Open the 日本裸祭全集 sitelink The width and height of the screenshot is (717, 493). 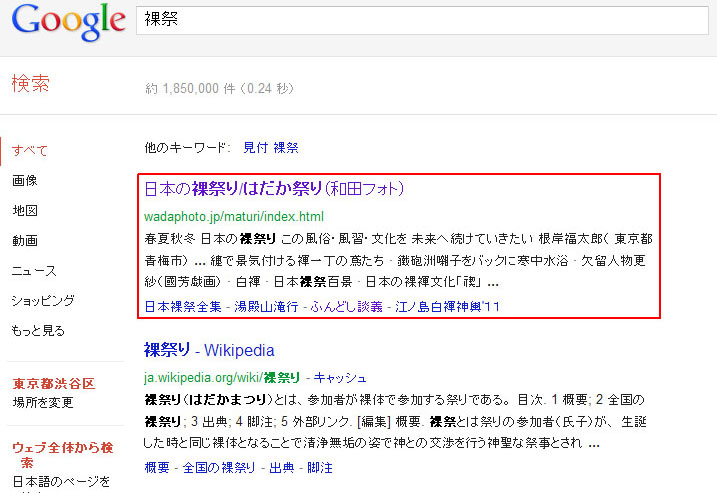183,306
